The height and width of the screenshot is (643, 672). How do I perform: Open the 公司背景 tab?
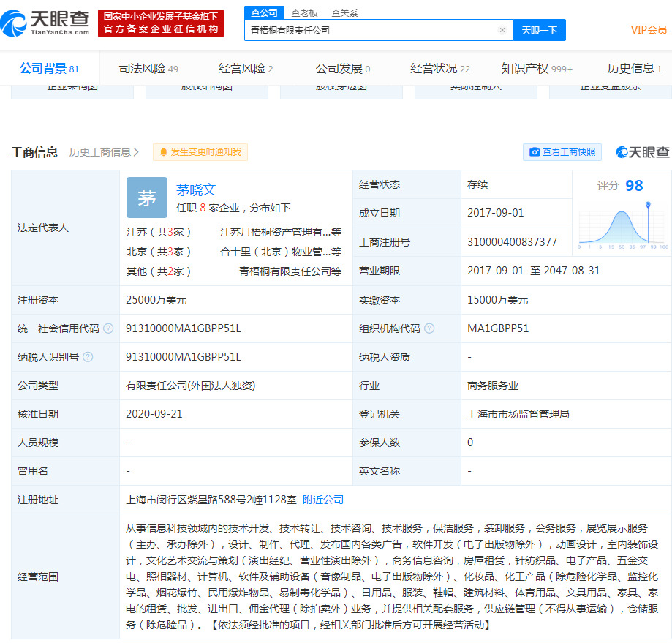(49, 69)
